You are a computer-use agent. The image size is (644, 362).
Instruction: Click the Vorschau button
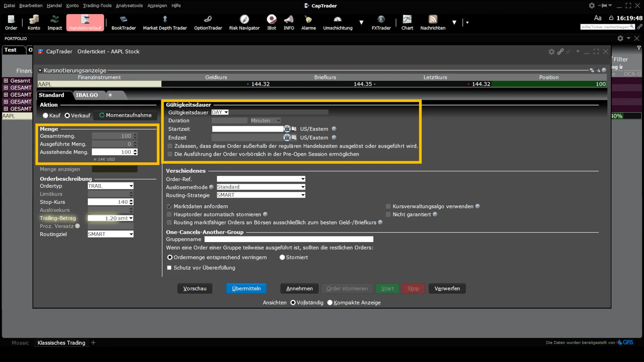[195, 288]
